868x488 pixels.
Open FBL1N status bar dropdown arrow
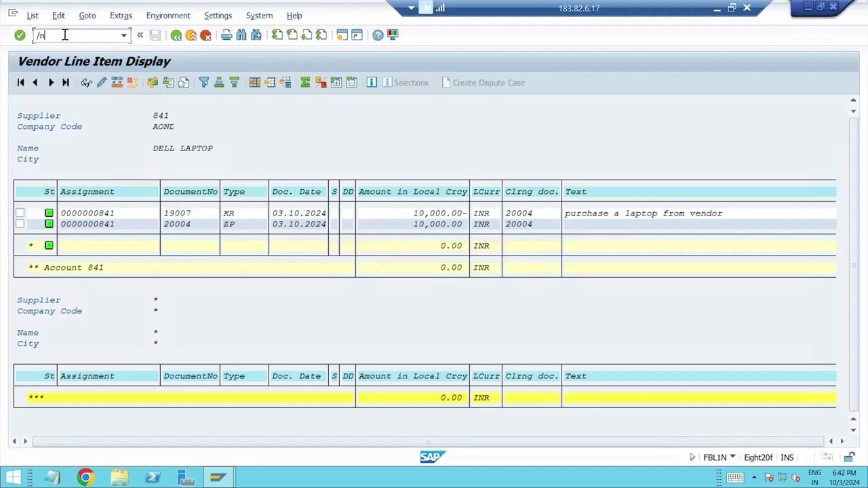click(x=732, y=457)
